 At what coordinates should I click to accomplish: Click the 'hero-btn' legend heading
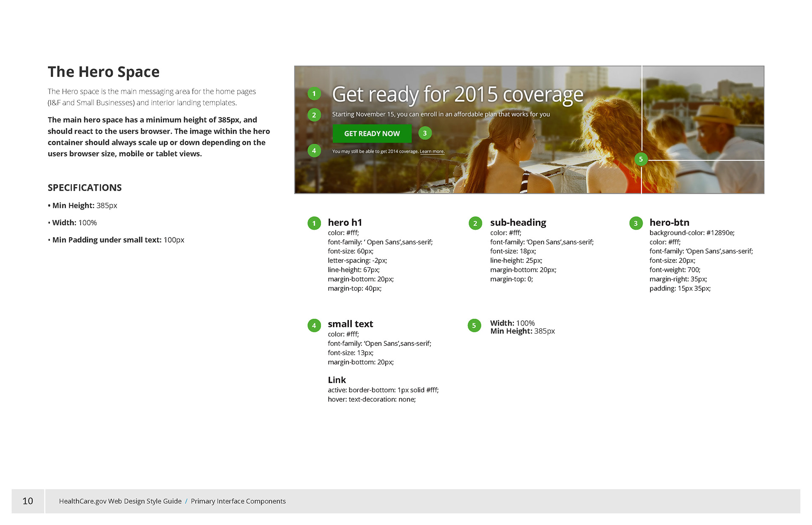[x=669, y=222]
